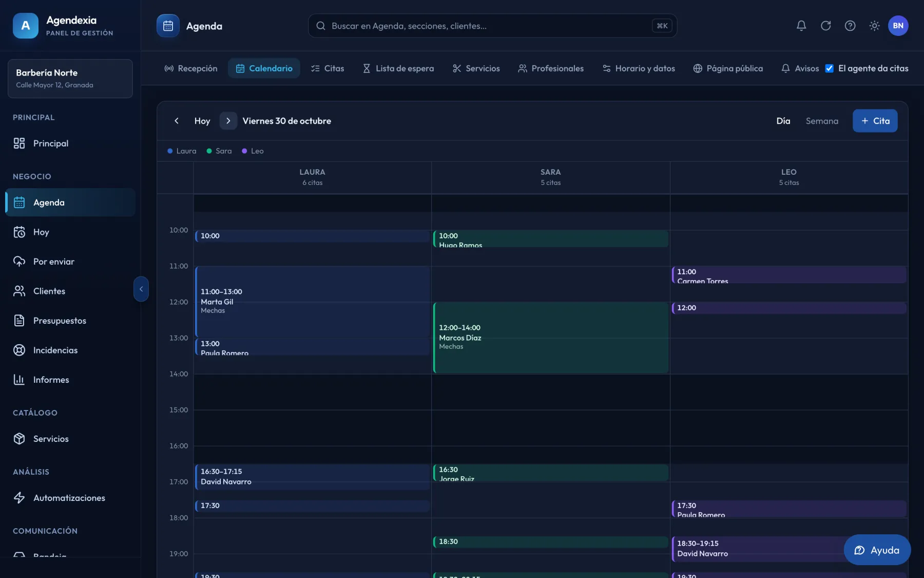Go to Hoy in the sidebar
Image resolution: width=924 pixels, height=578 pixels.
(x=70, y=232)
